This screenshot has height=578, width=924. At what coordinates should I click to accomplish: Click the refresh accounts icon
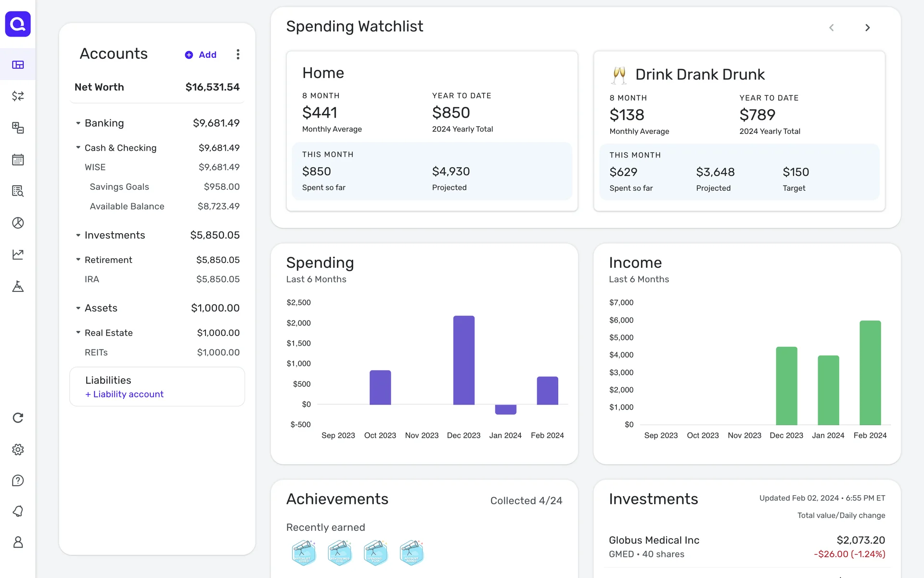[x=18, y=418]
